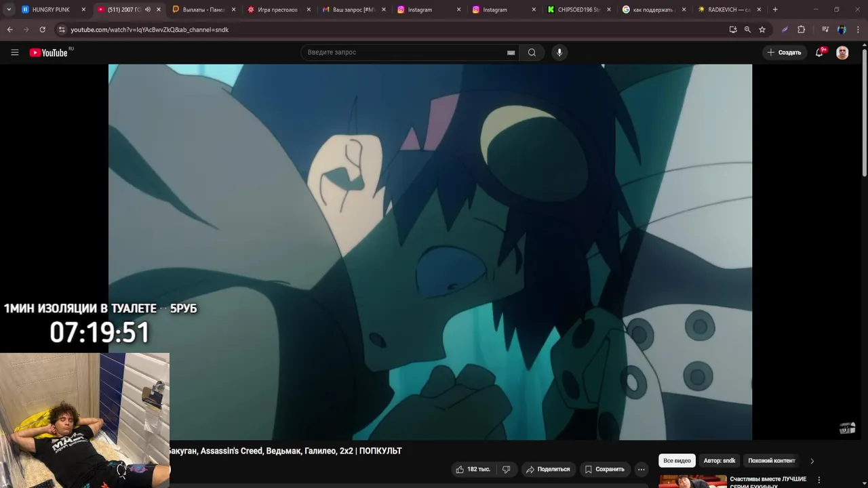Reload the current page
The width and height of the screenshot is (868, 488).
[x=42, y=30]
